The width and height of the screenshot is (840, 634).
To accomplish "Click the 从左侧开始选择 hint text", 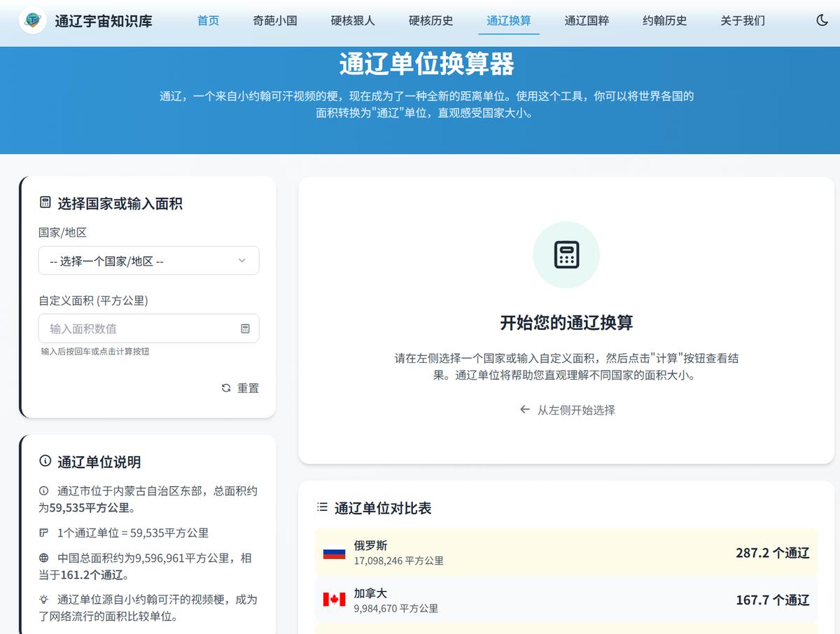I will coord(576,410).
